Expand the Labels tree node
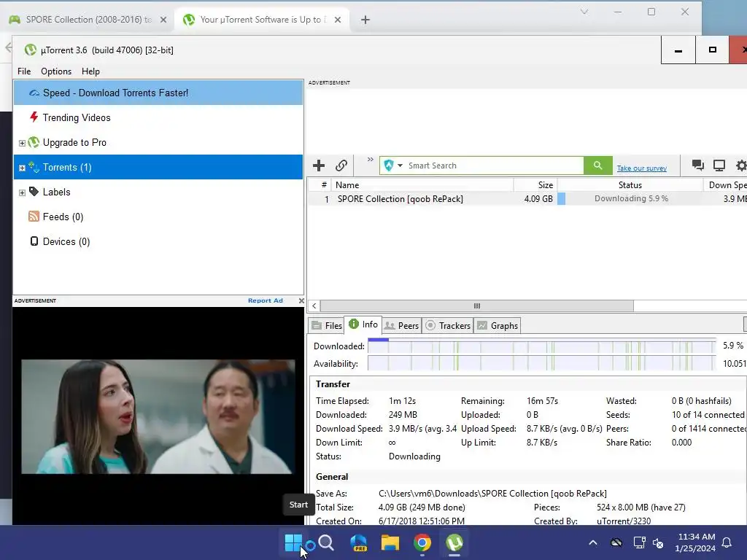 (x=22, y=192)
